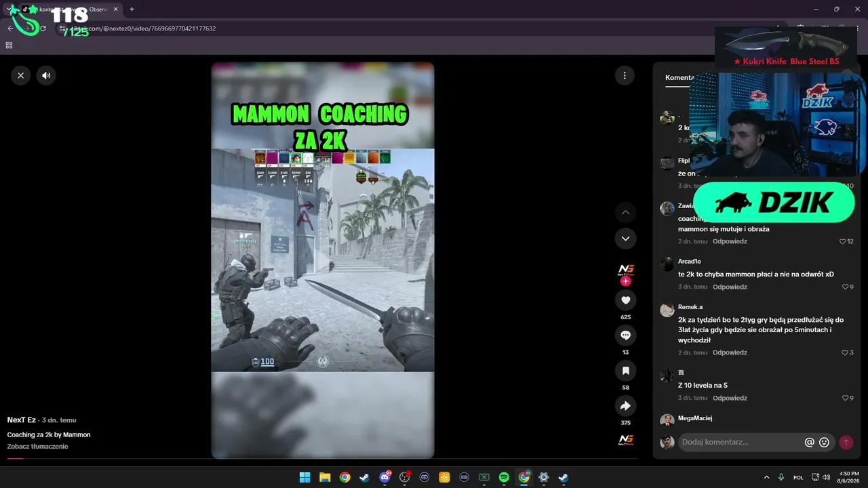This screenshot has width=868, height=488.
Task: Like the 'Z 10 levela na 5' comment
Action: (846, 398)
